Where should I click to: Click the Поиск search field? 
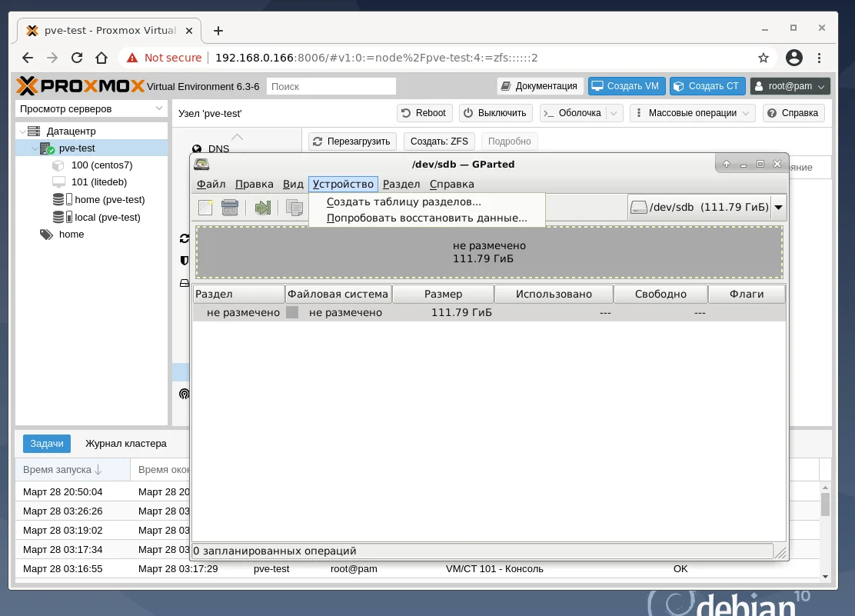point(331,86)
